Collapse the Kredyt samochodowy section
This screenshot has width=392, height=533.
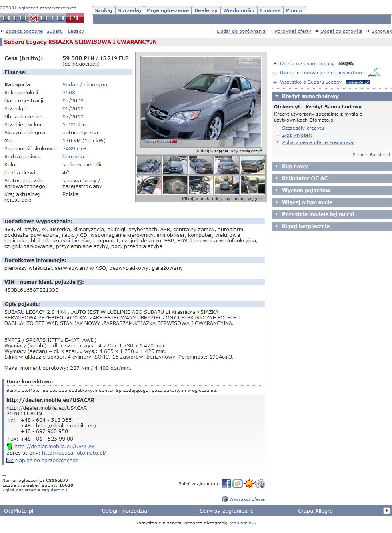point(332,96)
